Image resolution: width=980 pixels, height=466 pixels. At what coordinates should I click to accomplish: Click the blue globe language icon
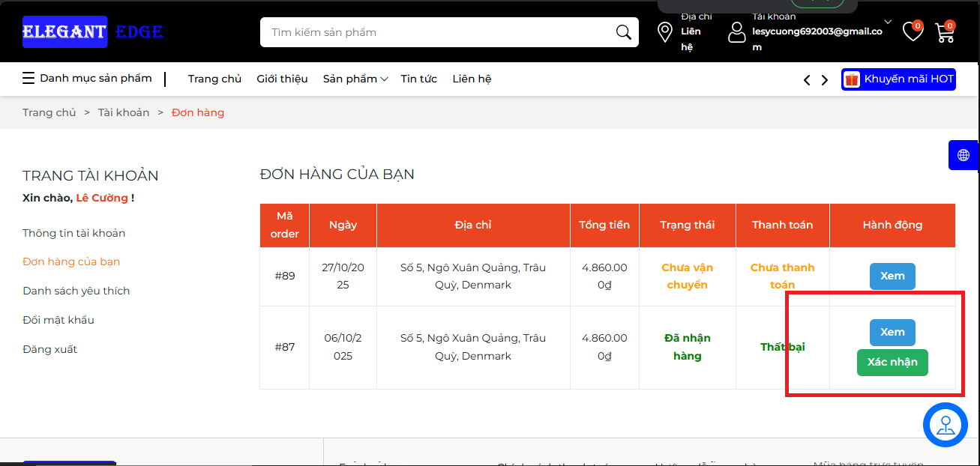click(964, 155)
